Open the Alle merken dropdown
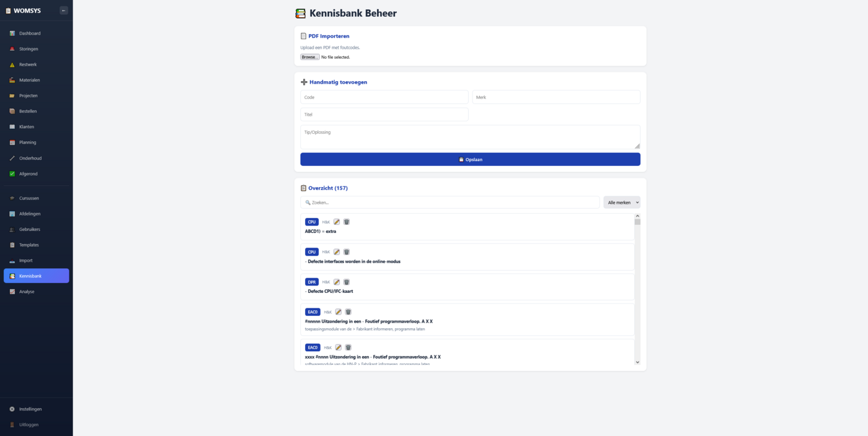The width and height of the screenshot is (868, 436). 621,203
